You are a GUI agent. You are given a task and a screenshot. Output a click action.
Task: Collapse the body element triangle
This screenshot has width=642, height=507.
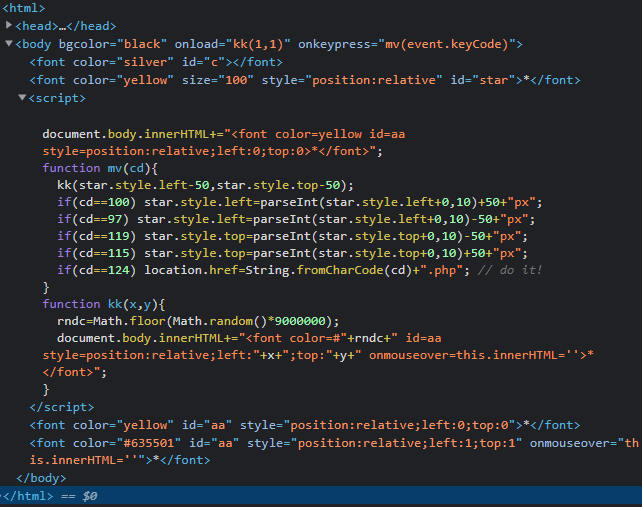point(9,43)
